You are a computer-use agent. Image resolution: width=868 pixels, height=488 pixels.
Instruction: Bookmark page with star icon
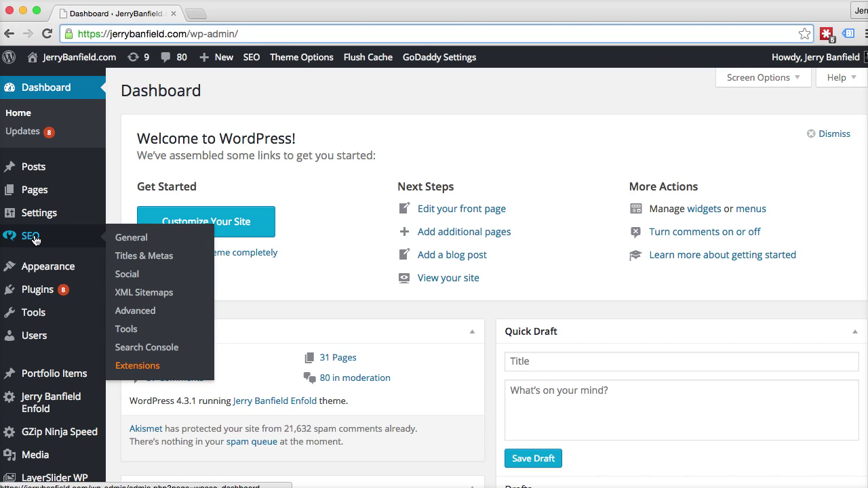click(x=804, y=34)
